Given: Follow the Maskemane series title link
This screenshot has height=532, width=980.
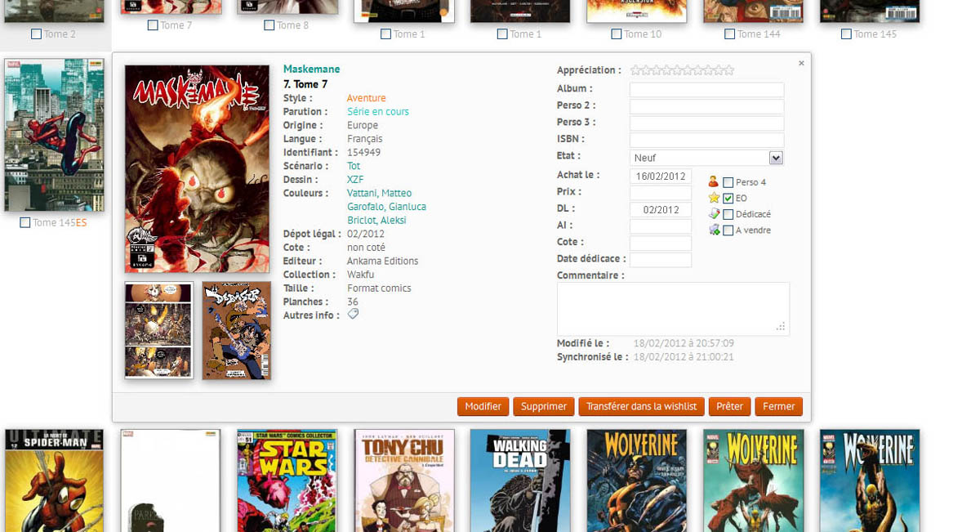Looking at the screenshot, I should (311, 69).
